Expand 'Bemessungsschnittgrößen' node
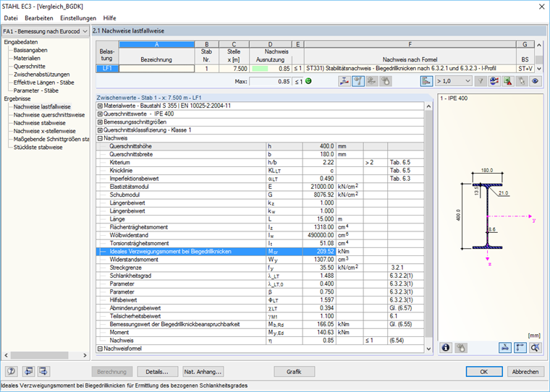The width and height of the screenshot is (550, 392). (x=100, y=122)
